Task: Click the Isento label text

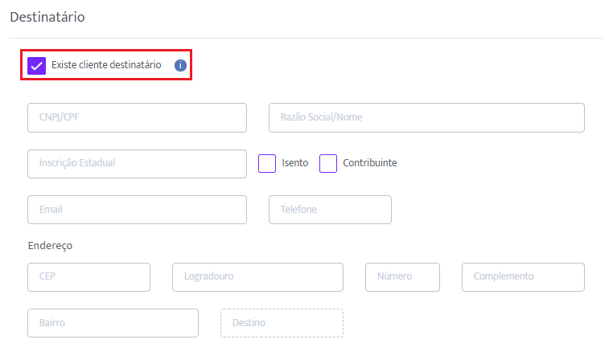Action: tap(294, 163)
